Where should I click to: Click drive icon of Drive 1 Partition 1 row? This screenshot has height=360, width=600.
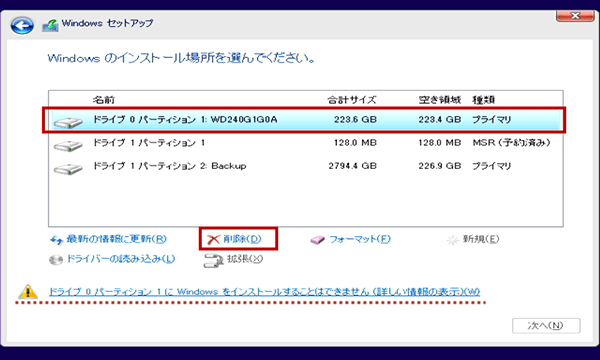coord(68,146)
